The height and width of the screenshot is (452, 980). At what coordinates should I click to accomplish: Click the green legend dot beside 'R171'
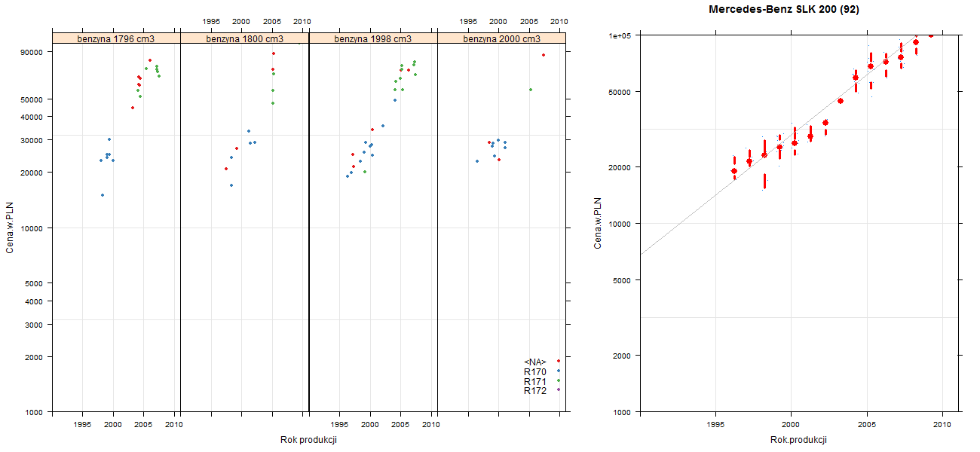[x=558, y=380]
